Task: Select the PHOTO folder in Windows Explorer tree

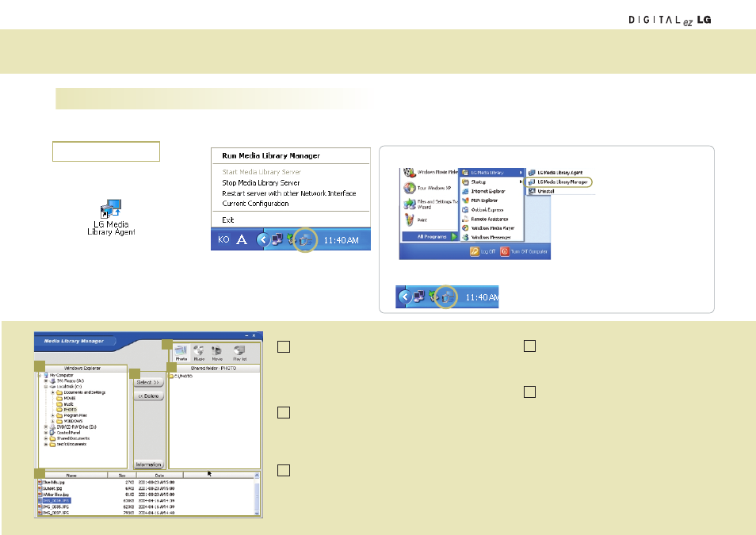Action: tap(67, 410)
